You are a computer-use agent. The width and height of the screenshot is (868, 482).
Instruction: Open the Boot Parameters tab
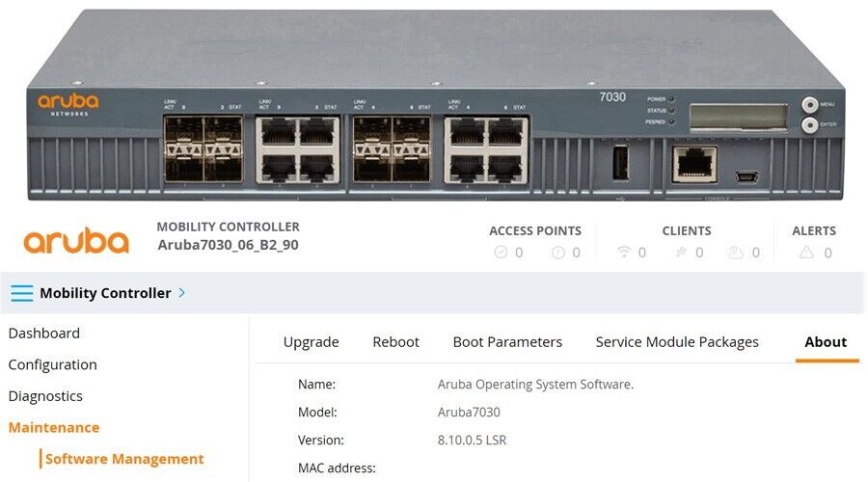[507, 342]
